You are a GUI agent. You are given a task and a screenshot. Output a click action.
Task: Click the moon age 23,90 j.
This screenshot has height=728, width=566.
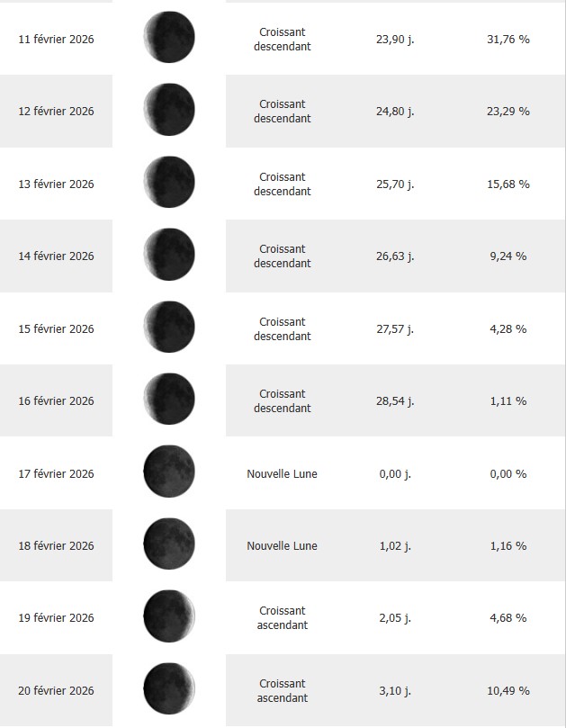tap(396, 39)
